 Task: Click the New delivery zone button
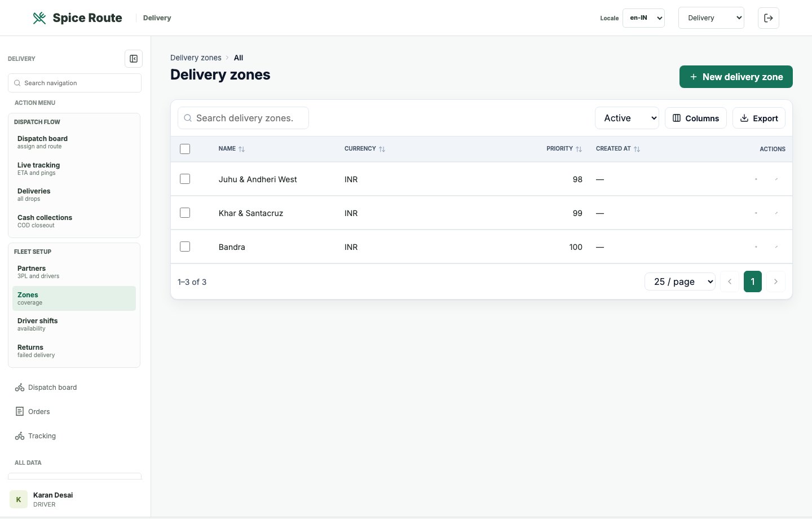tap(736, 77)
